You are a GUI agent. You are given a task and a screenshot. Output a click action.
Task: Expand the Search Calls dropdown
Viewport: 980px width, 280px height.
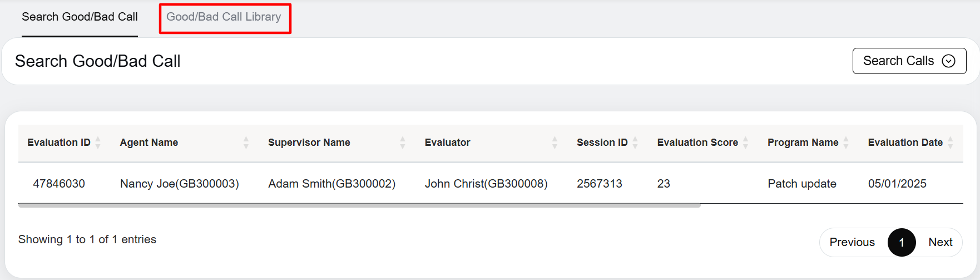899,61
